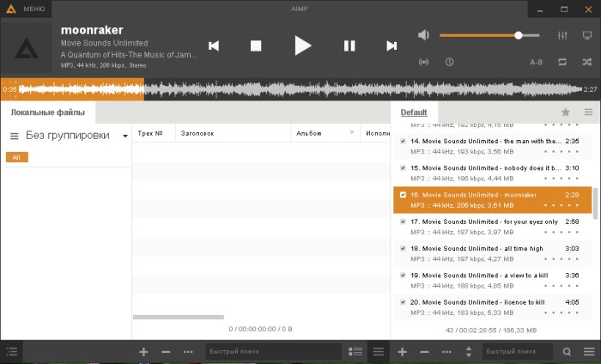Sort by Трек № column
The width and height of the screenshot is (601, 364).
pyautogui.click(x=154, y=133)
